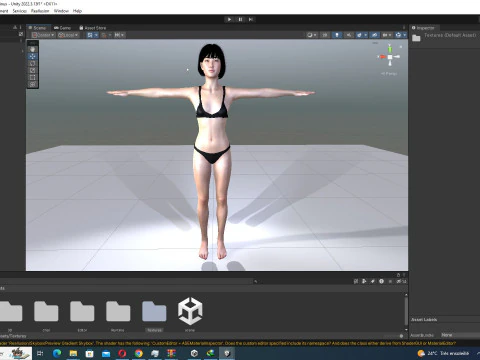Screen dimensions: 480x360
Task: Open the AssetBundle None dropdown
Action: [460, 335]
